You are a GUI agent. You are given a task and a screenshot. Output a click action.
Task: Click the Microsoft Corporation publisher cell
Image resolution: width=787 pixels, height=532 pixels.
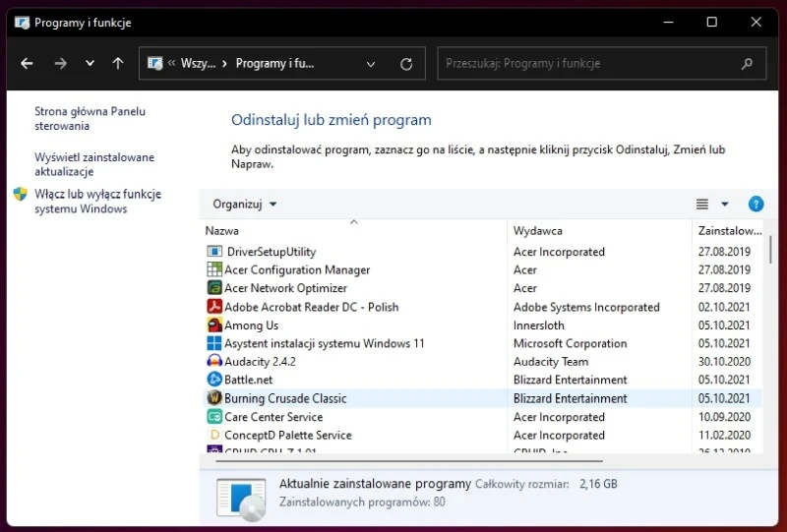point(571,343)
